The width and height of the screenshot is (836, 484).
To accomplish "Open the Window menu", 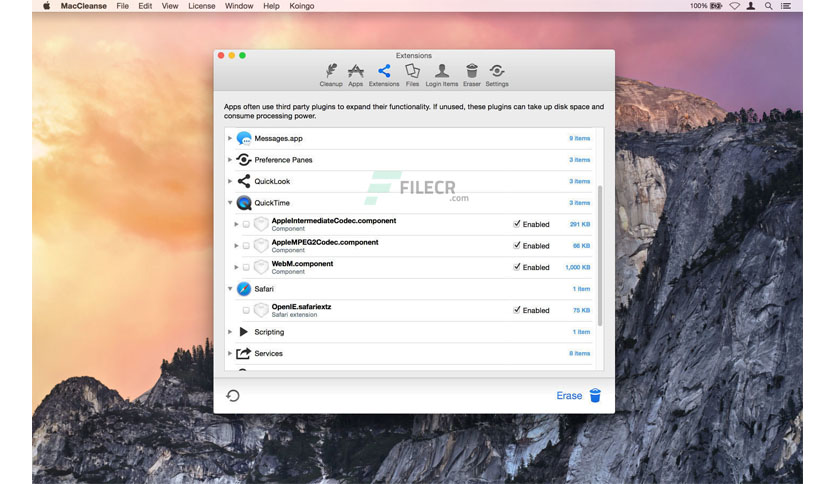I will [239, 6].
